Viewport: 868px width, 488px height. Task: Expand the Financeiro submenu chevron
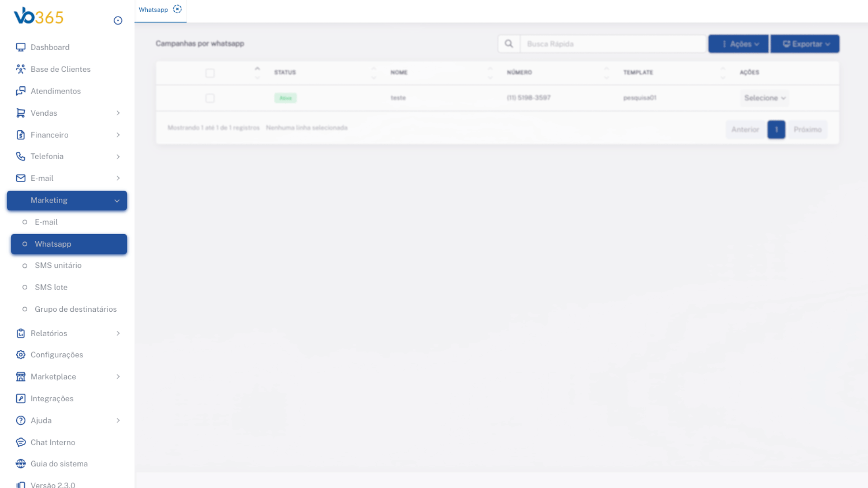(118, 135)
